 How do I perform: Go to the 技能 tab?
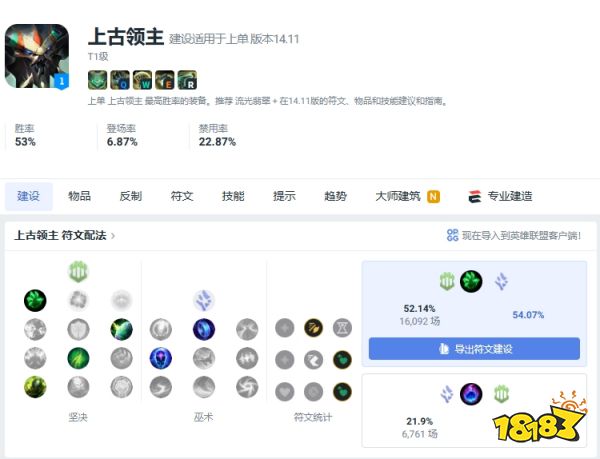233,196
